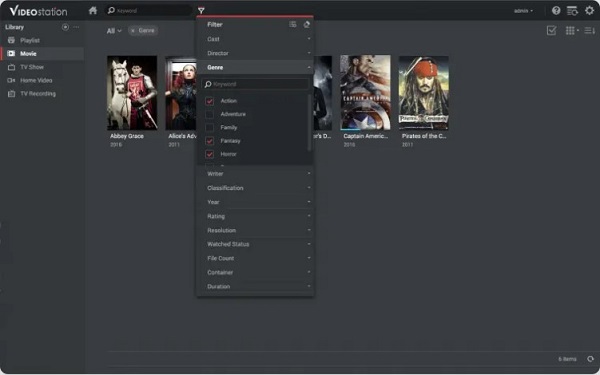Open the All dropdown
This screenshot has width=600, height=375.
coord(114,31)
